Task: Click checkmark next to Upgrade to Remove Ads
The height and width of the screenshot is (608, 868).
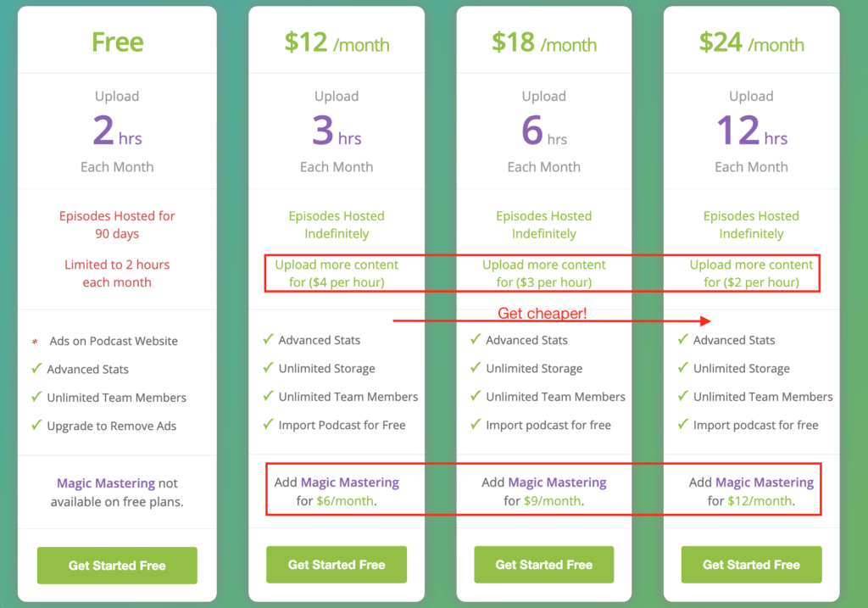Action: (36, 426)
